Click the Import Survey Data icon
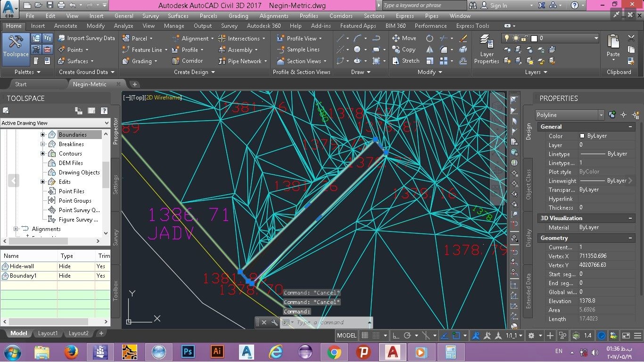The height and width of the screenshot is (362, 644). pos(63,38)
